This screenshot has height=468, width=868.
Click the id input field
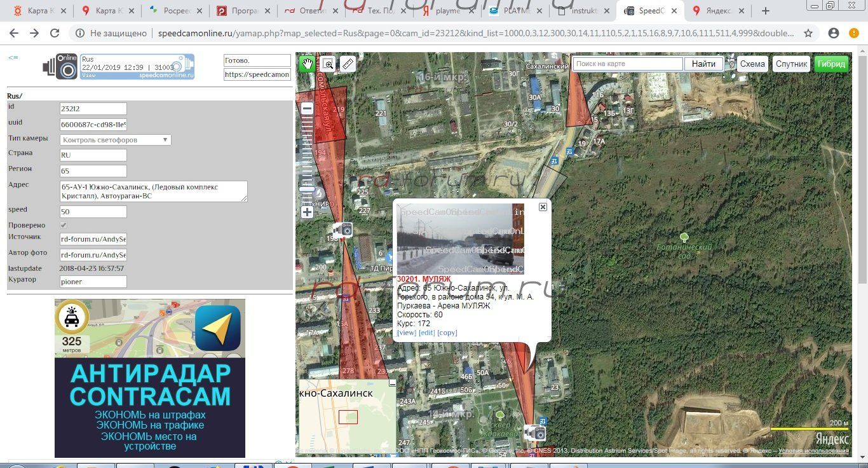(x=93, y=109)
